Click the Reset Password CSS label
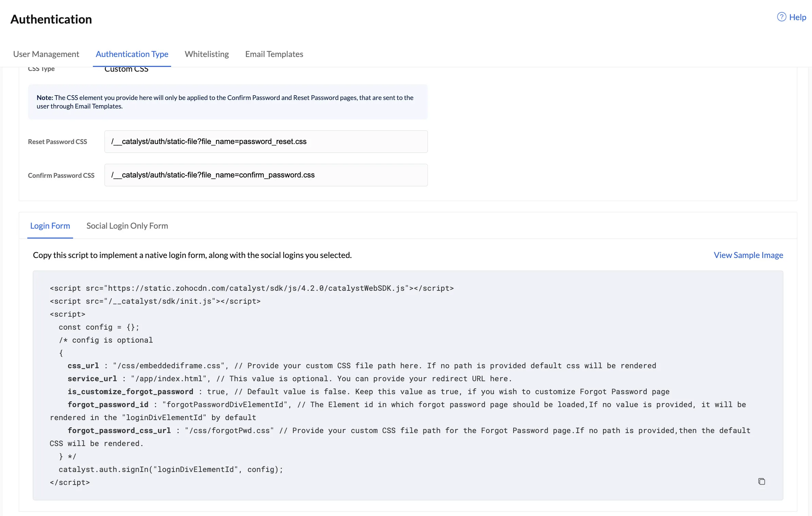 pos(57,142)
